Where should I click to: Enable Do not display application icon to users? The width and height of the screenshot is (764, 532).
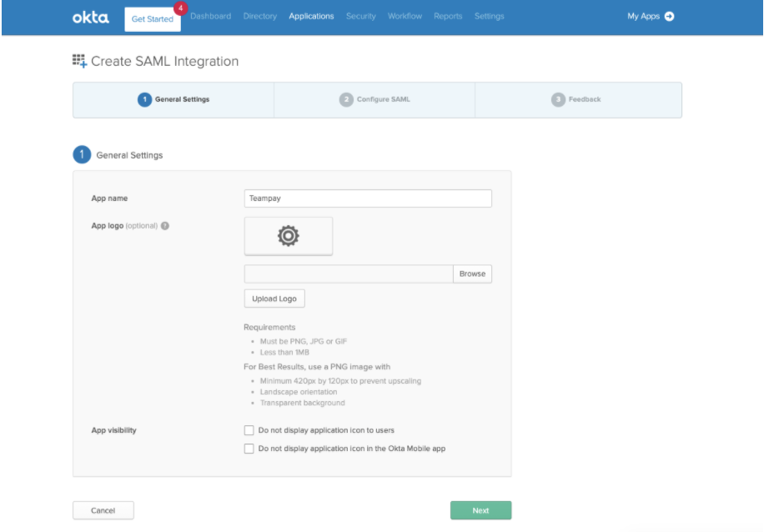pyautogui.click(x=249, y=430)
